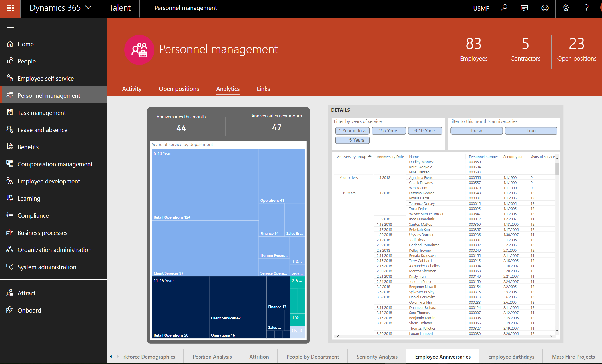The height and width of the screenshot is (364, 602).
Task: Open the messages icon in top bar
Action: coord(524,8)
